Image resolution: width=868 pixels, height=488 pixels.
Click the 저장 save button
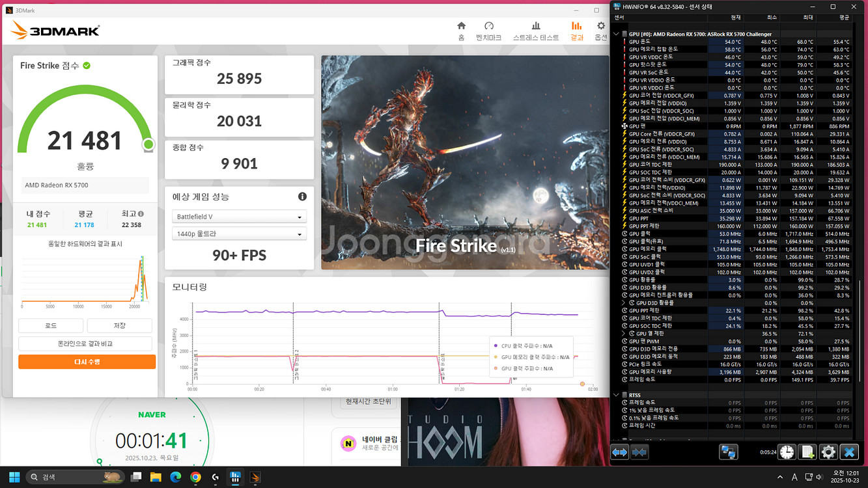click(x=119, y=325)
